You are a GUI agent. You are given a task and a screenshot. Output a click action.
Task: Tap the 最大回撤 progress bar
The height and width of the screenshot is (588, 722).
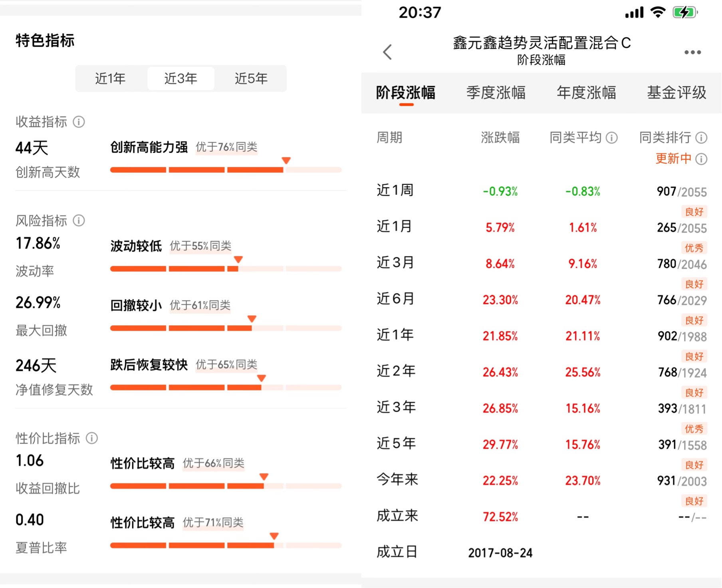(x=226, y=328)
